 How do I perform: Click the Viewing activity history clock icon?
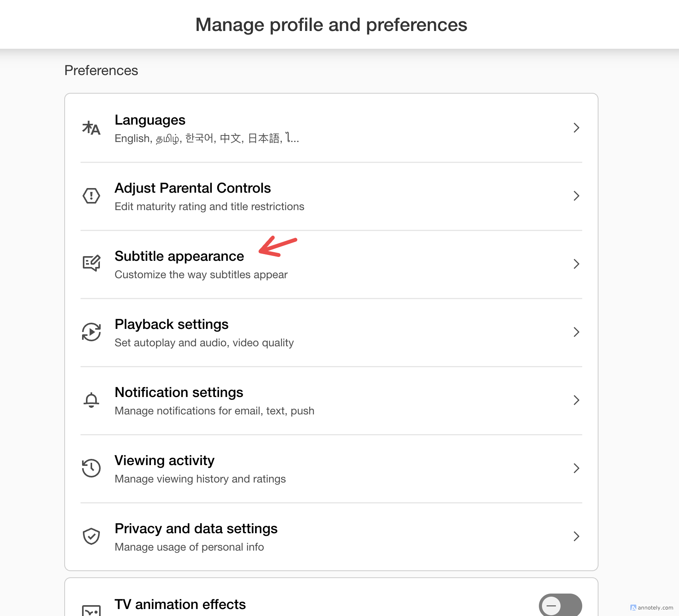91,468
